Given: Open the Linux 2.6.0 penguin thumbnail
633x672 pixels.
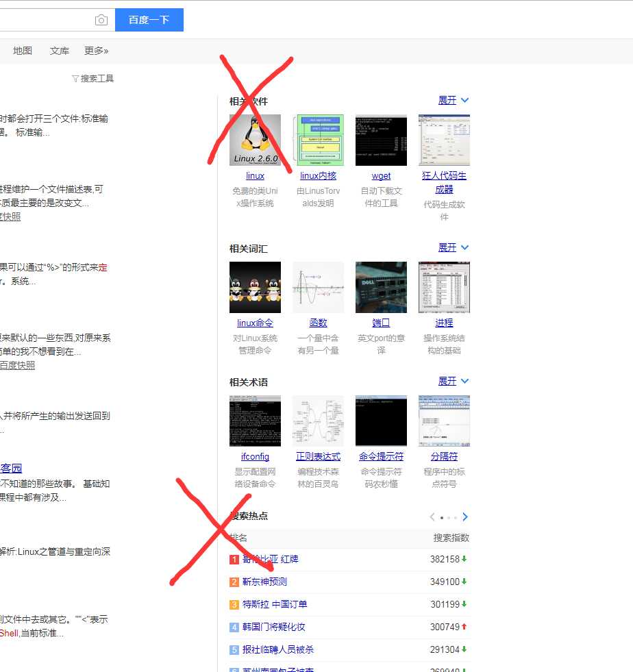Looking at the screenshot, I should coord(255,140).
